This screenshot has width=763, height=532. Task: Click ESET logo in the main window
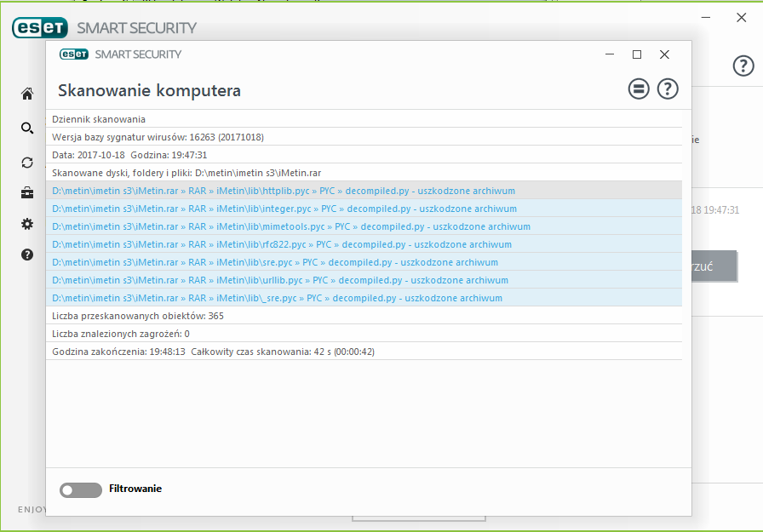[x=40, y=28]
